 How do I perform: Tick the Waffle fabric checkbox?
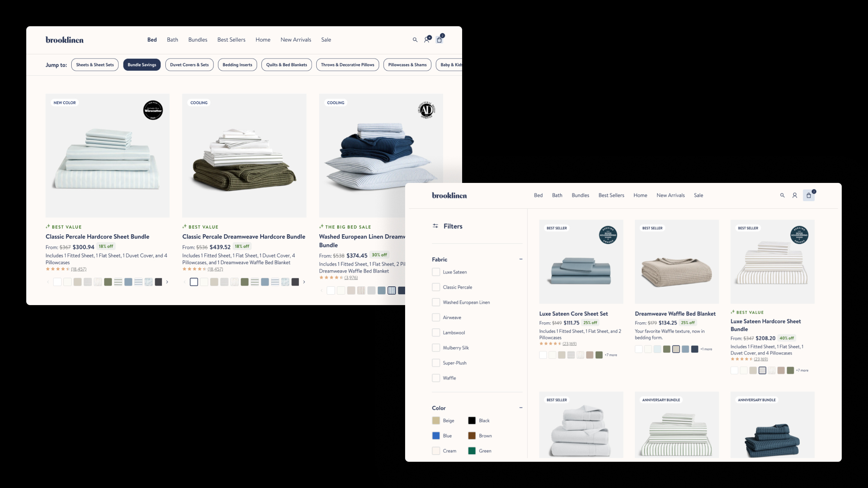pos(436,378)
